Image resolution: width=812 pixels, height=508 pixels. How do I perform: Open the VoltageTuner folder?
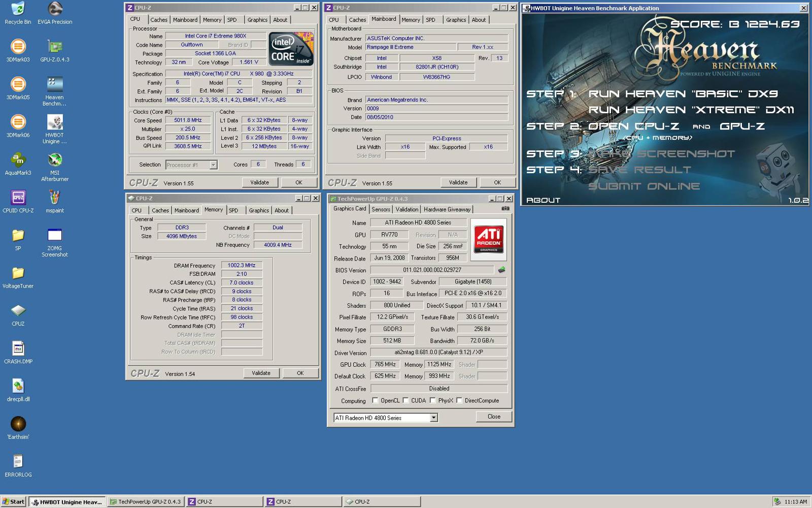[x=18, y=277]
